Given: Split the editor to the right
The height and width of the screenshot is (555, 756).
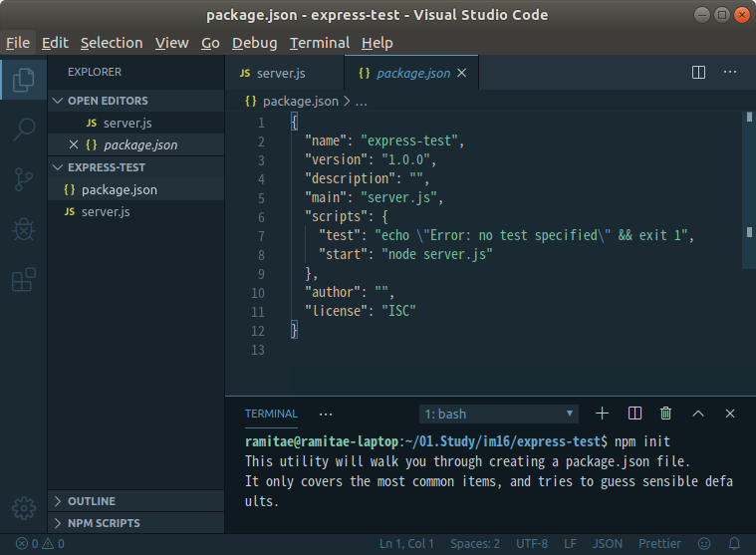Looking at the screenshot, I should [x=698, y=73].
